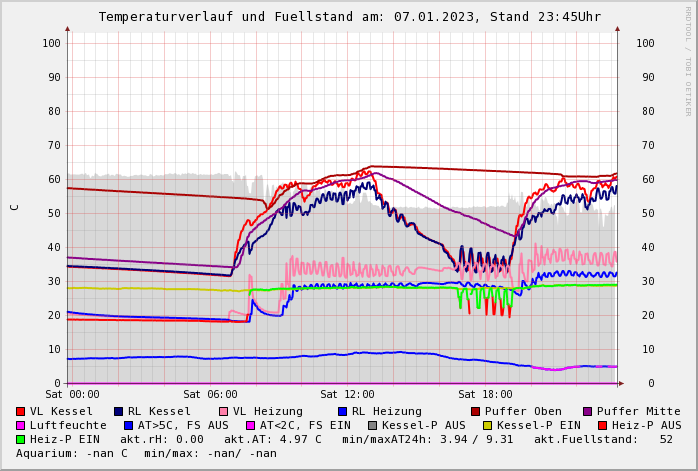Click the left Y-axis unit label C

pyautogui.click(x=15, y=207)
